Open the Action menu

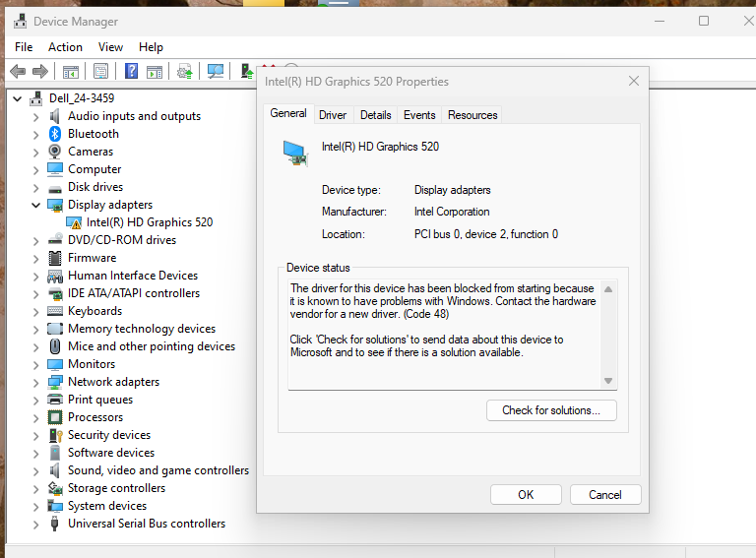pyautogui.click(x=65, y=47)
